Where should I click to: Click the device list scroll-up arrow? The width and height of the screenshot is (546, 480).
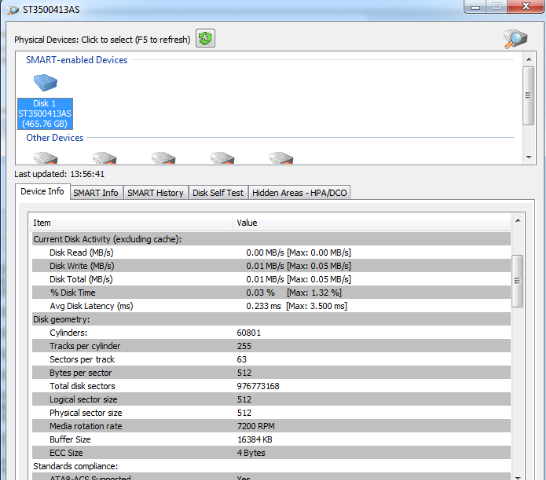(529, 60)
